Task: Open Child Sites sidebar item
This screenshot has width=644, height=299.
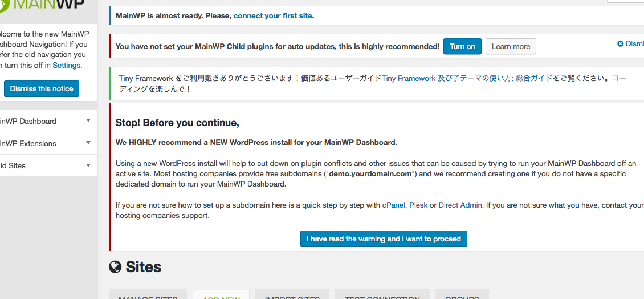Action: pyautogui.click(x=48, y=165)
